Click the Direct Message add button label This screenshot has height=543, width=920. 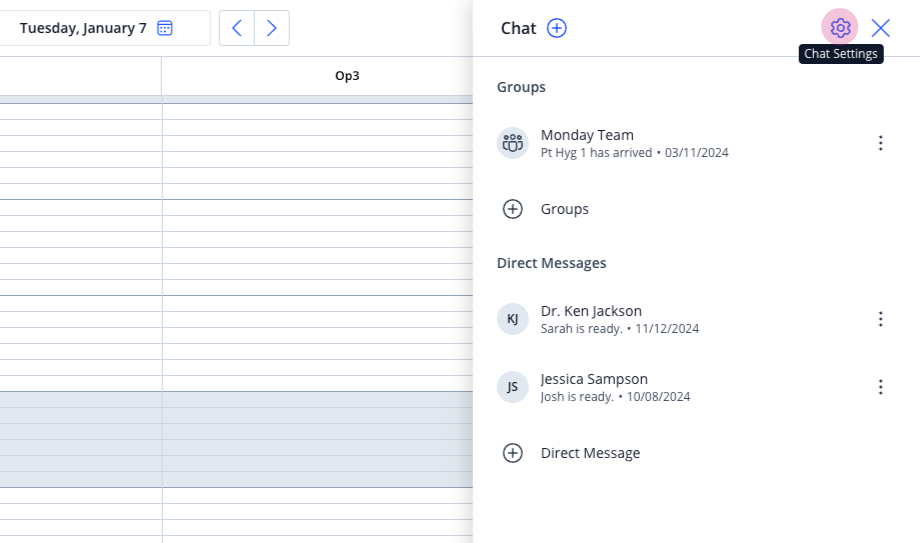[590, 453]
